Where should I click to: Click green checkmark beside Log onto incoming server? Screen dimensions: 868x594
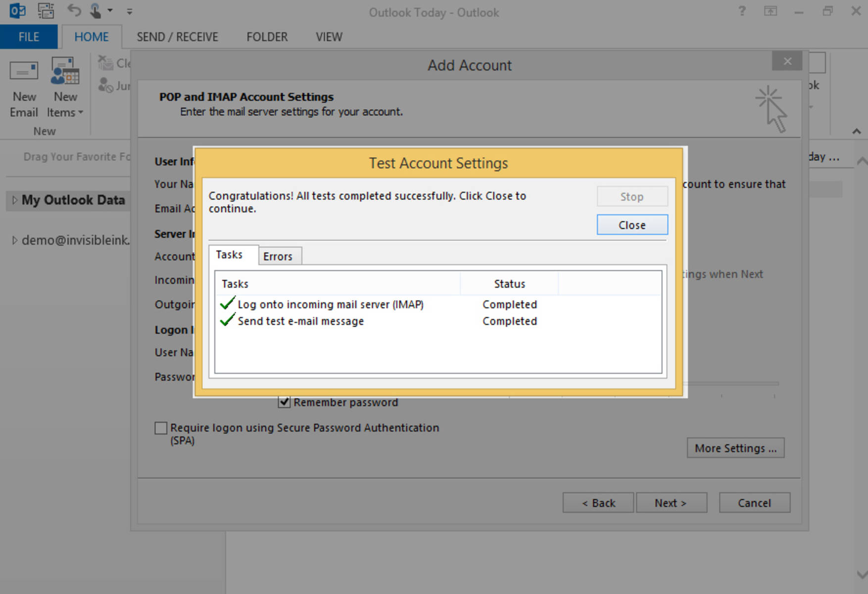pyautogui.click(x=227, y=303)
